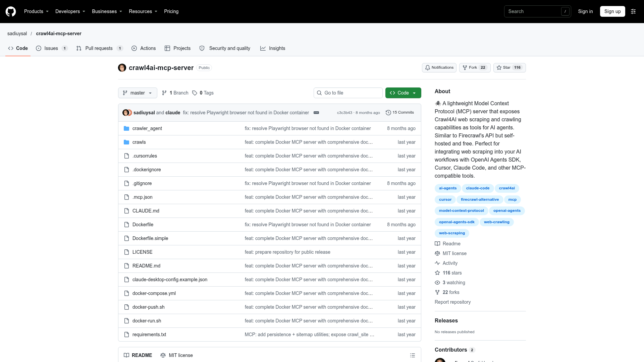Open the commit message ellipsis expander
Screen dimensions: 644x362
click(x=316, y=113)
